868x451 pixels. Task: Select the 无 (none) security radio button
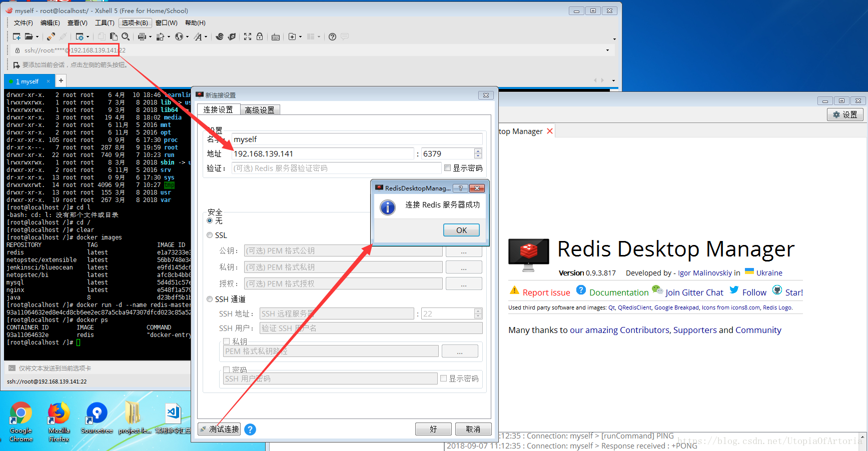tap(210, 220)
